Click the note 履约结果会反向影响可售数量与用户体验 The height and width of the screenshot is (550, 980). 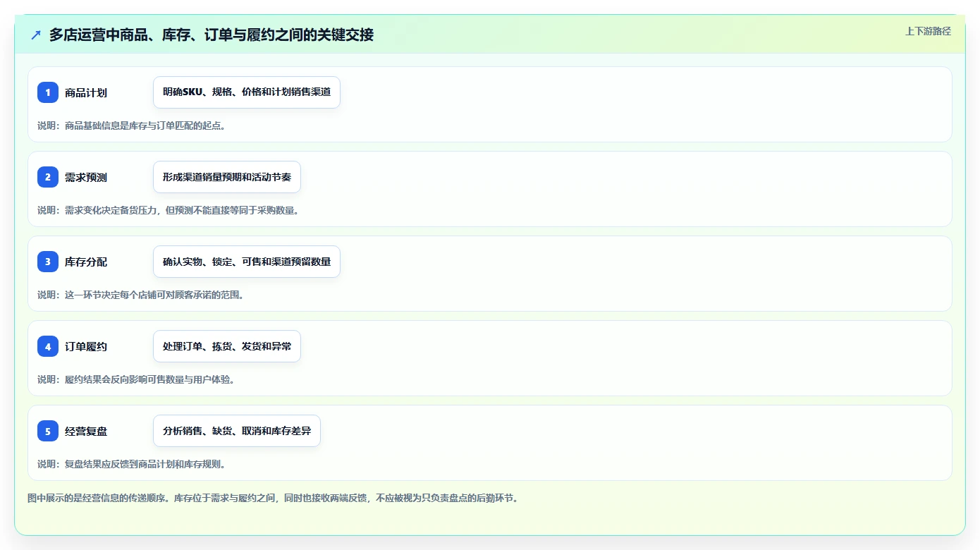tap(136, 379)
